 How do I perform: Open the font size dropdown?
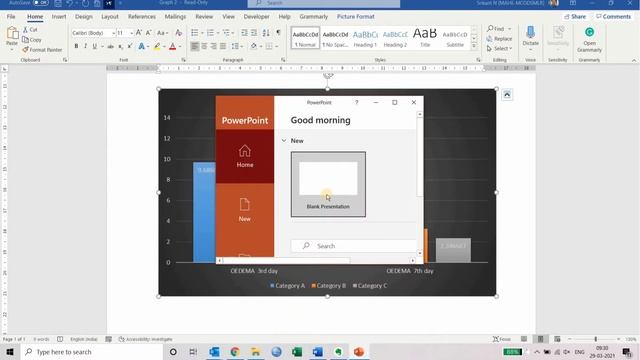131,33
